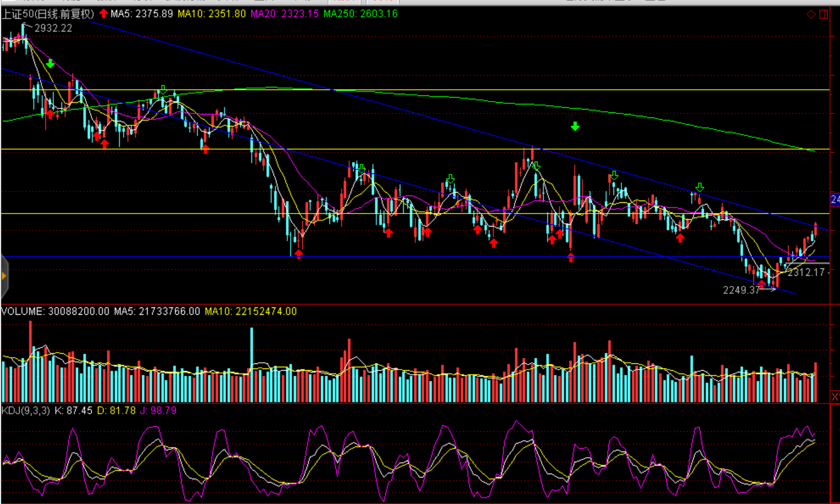Click the red diamond icon at top right
840x504 pixels.
click(811, 14)
